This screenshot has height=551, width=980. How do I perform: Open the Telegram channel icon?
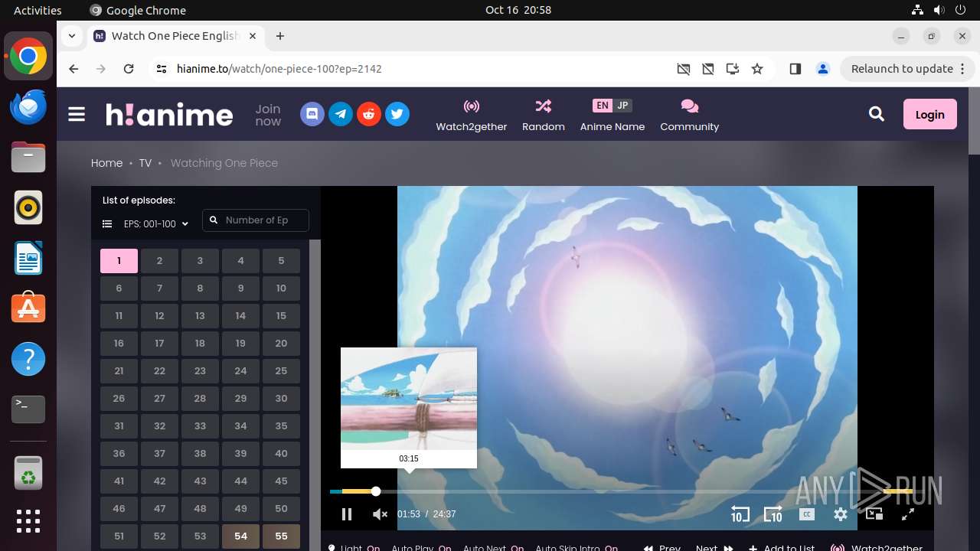pos(341,115)
